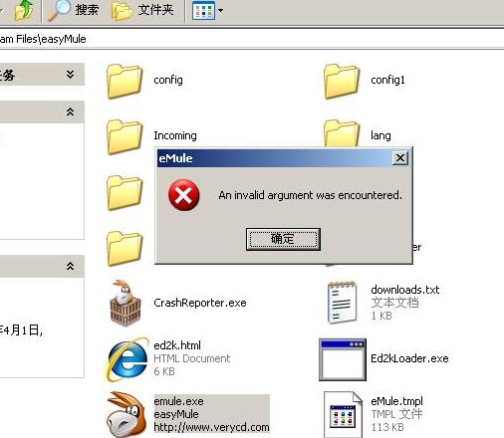Click the config folder name
The image size is (504, 438).
pos(168,80)
